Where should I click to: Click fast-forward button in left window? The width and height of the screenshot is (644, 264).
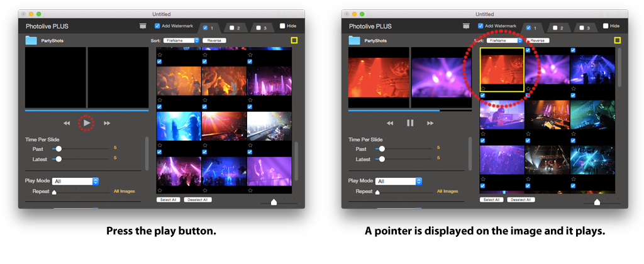point(107,123)
